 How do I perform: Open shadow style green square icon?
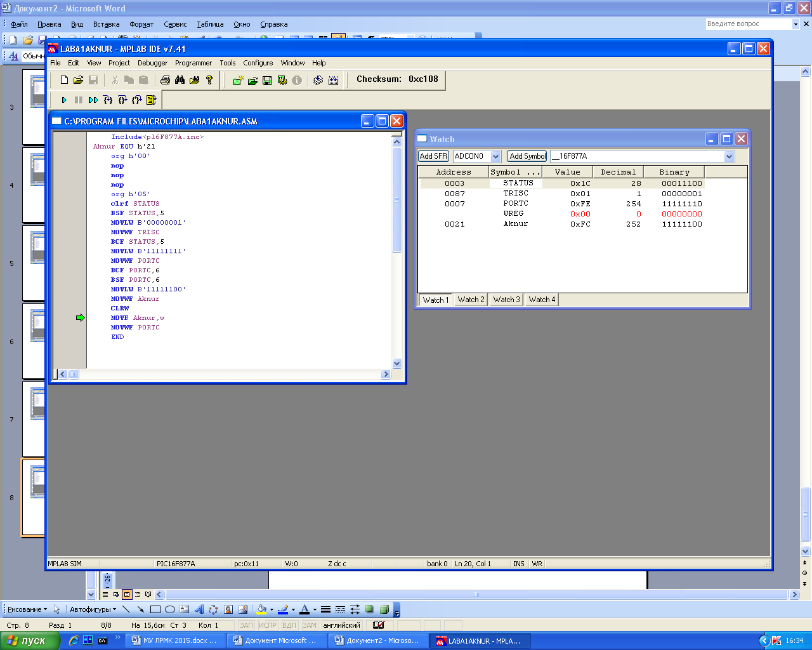pyautogui.click(x=369, y=609)
